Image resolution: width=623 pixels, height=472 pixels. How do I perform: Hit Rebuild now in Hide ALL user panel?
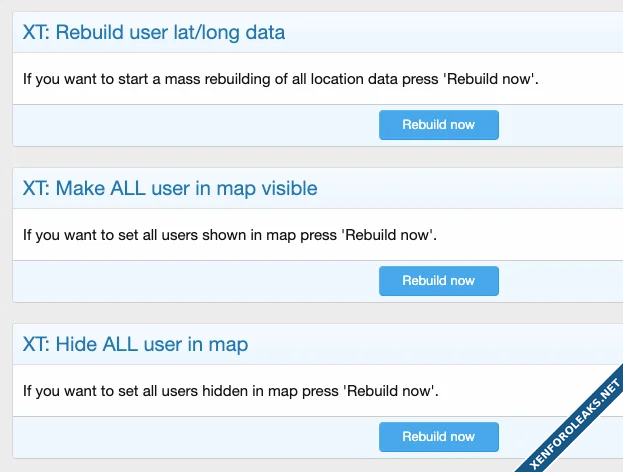(438, 437)
